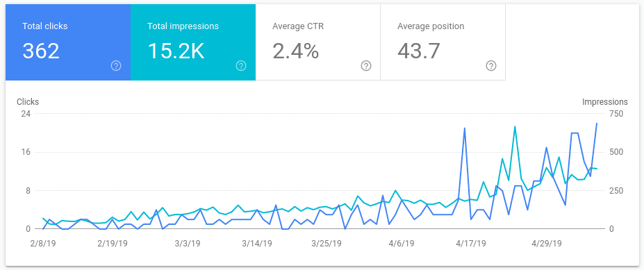Select the Clicks axis label
Viewport: 644px width, 270px height.
click(x=28, y=102)
